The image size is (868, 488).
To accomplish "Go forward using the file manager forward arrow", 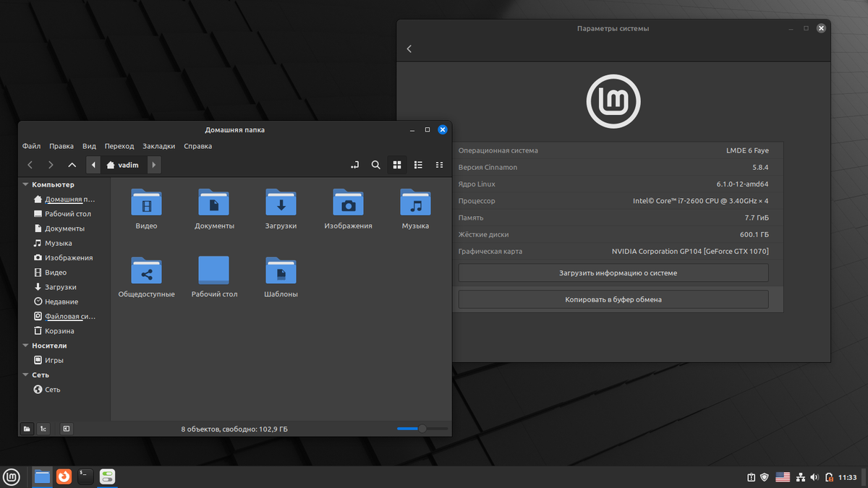I will 51,165.
